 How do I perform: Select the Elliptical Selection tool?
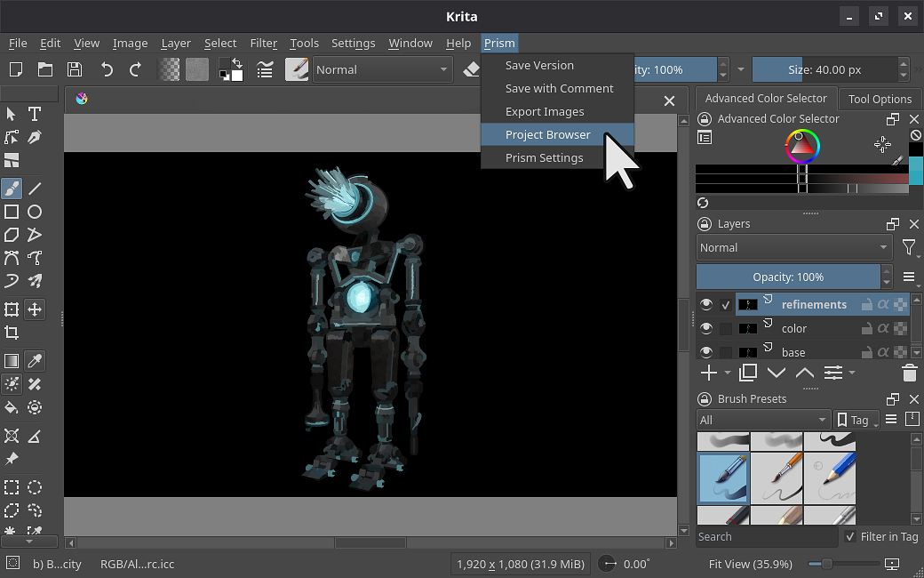click(x=35, y=487)
